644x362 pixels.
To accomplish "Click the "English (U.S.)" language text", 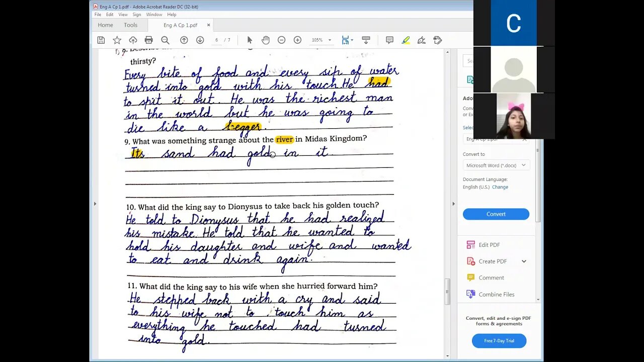I will tap(476, 187).
